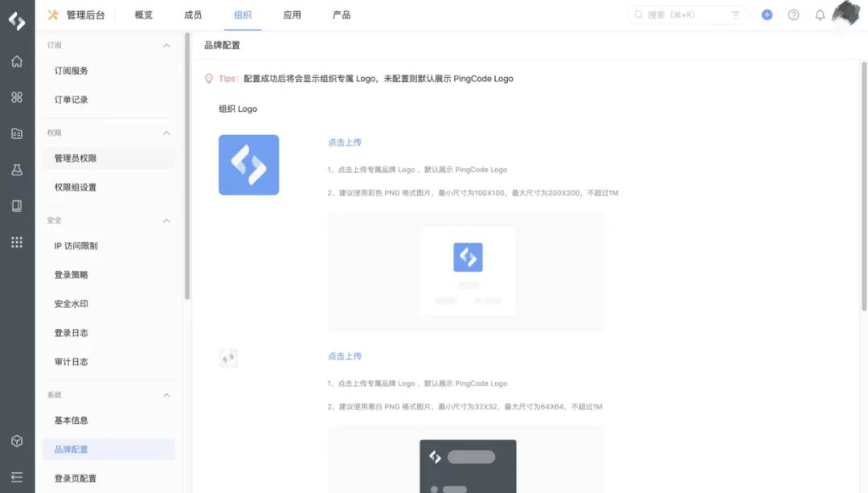Click the help question-mark icon
Screen dimensions: 868x493
click(x=794, y=14)
